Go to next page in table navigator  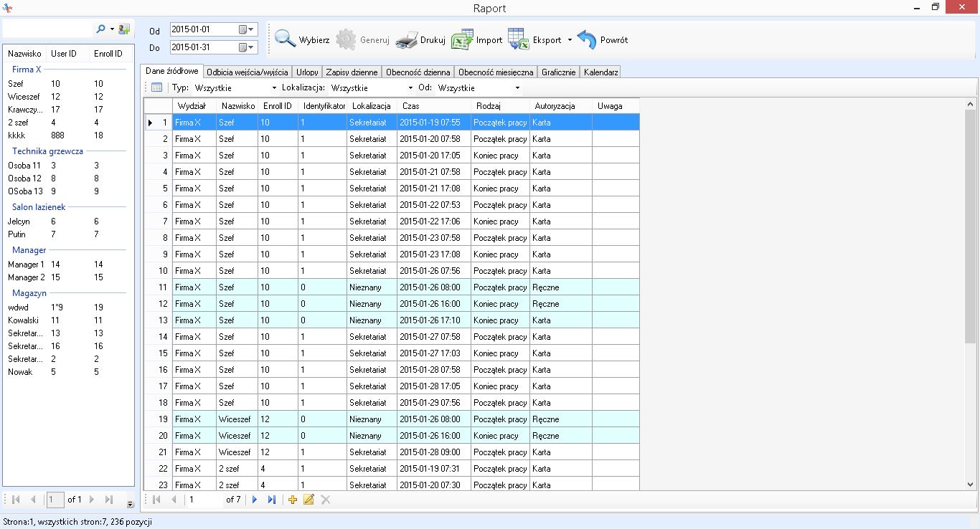pos(255,500)
